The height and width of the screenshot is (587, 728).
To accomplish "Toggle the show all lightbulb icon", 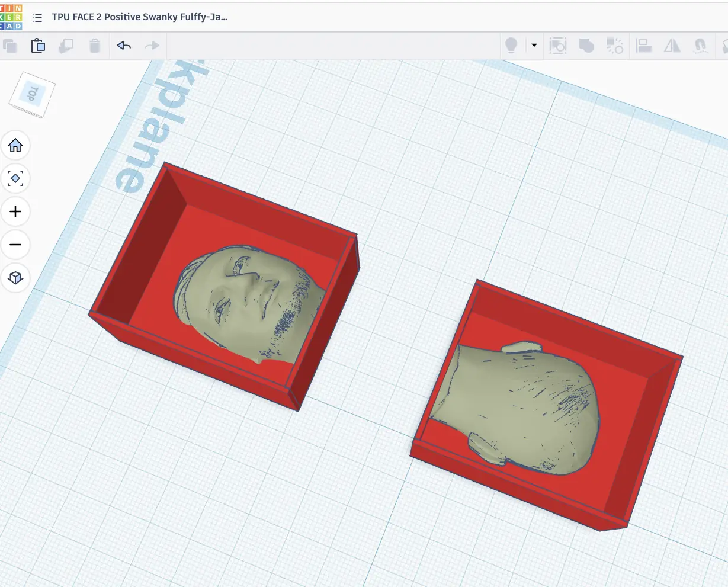I will pos(511,46).
